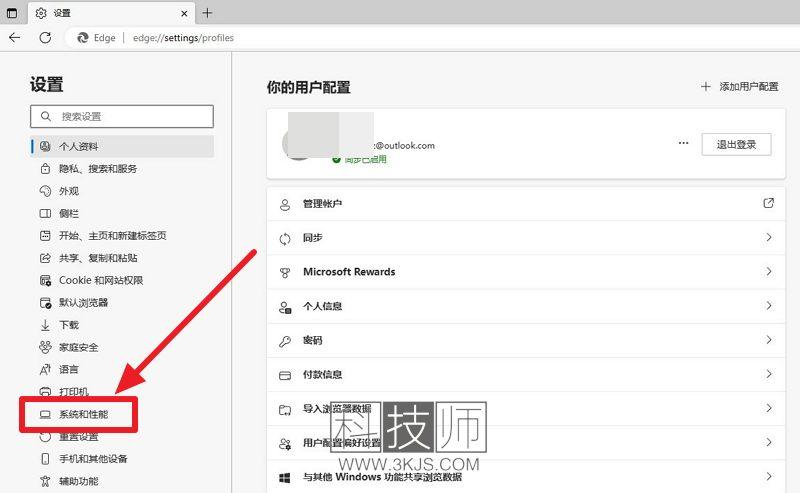Open the tab actions menu icon

click(x=12, y=13)
